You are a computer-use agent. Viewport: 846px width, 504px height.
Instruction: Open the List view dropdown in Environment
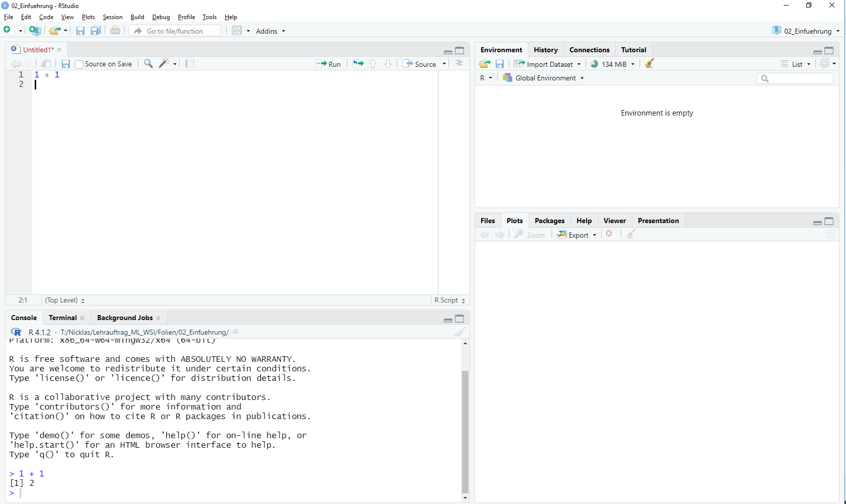[796, 64]
